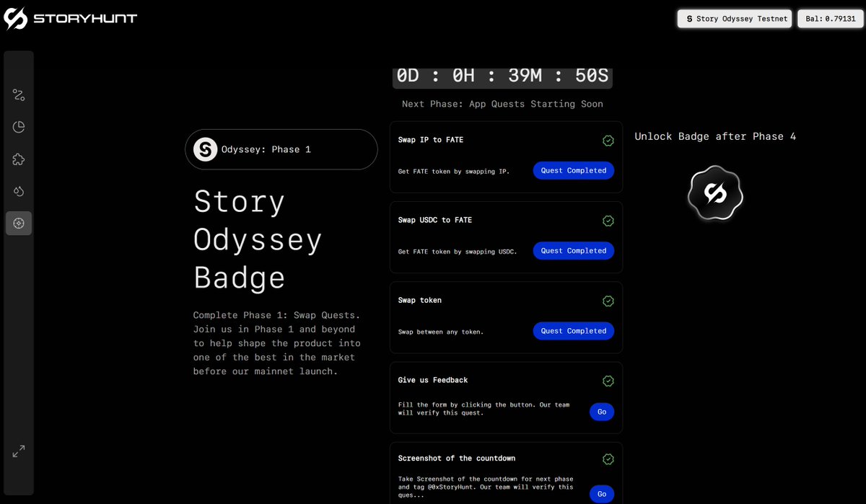The height and width of the screenshot is (504, 866).
Task: Click 'Get FATE token by swapping IP.' description
Action: (454, 172)
